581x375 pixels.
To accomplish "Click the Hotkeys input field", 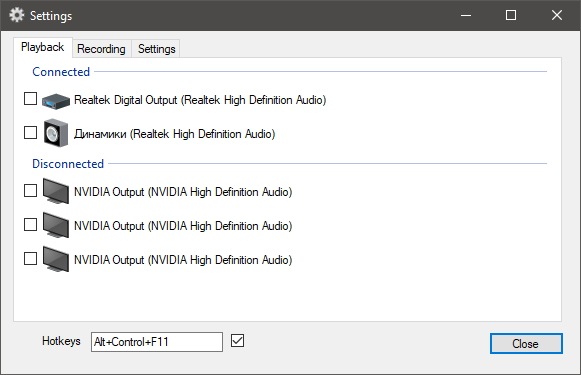I will (x=157, y=342).
